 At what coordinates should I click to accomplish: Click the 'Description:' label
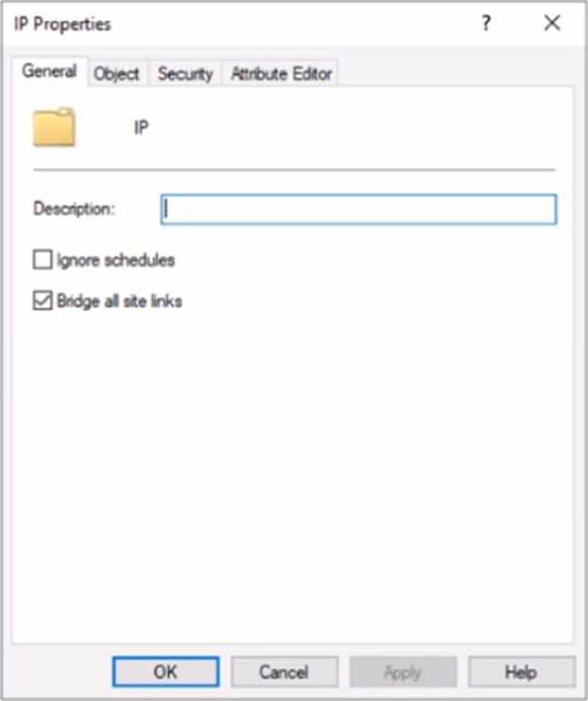point(75,209)
